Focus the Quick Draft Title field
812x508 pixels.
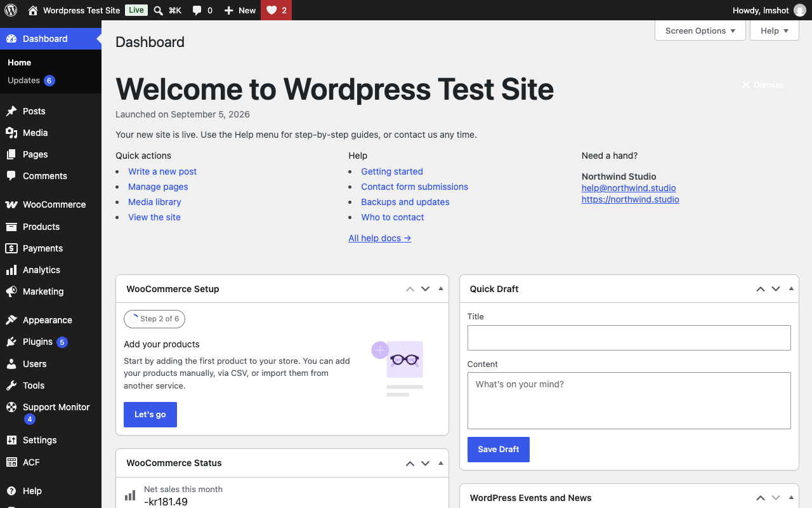629,338
